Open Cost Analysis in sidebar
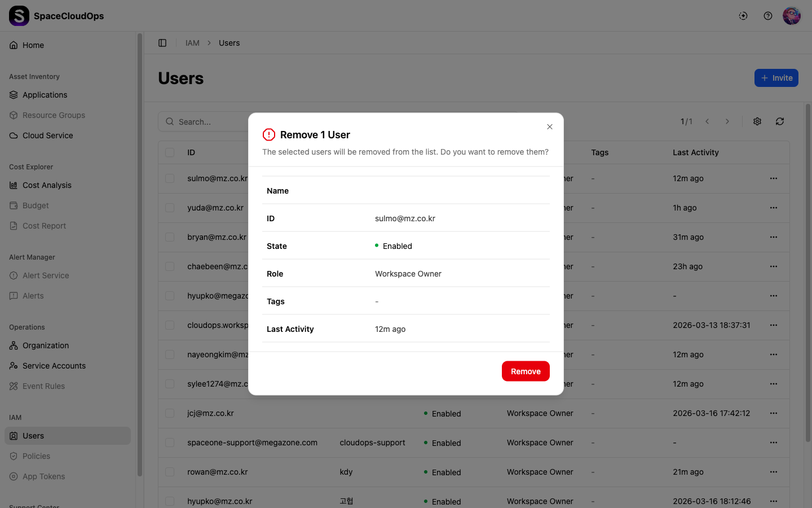The width and height of the screenshot is (812, 508). point(47,185)
